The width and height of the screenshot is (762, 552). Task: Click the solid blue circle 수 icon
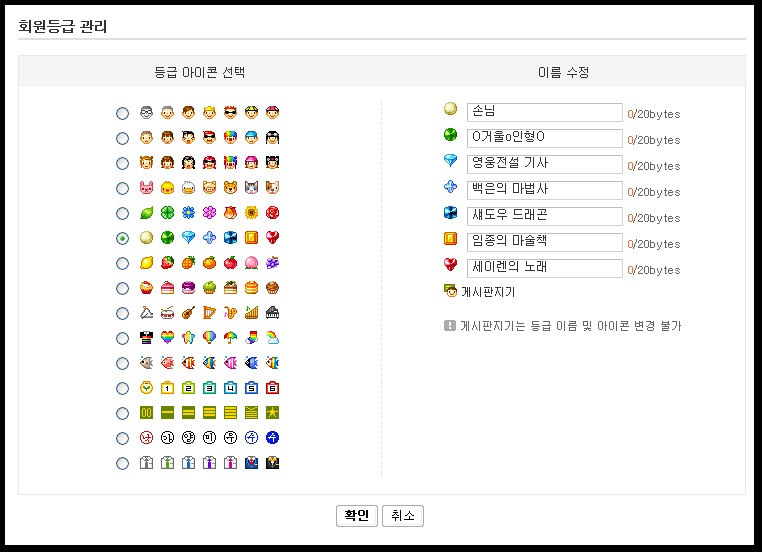click(x=273, y=438)
